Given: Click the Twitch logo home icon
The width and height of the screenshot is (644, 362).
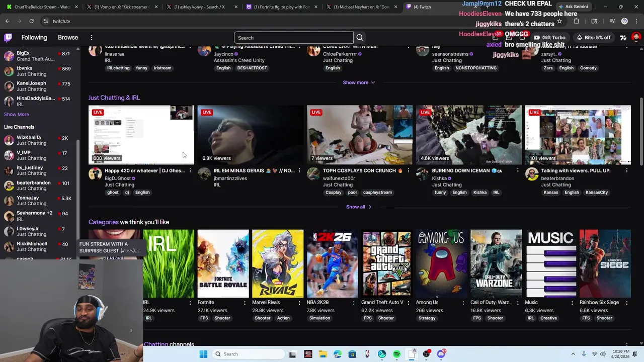Looking at the screenshot, I should pyautogui.click(x=9, y=38).
